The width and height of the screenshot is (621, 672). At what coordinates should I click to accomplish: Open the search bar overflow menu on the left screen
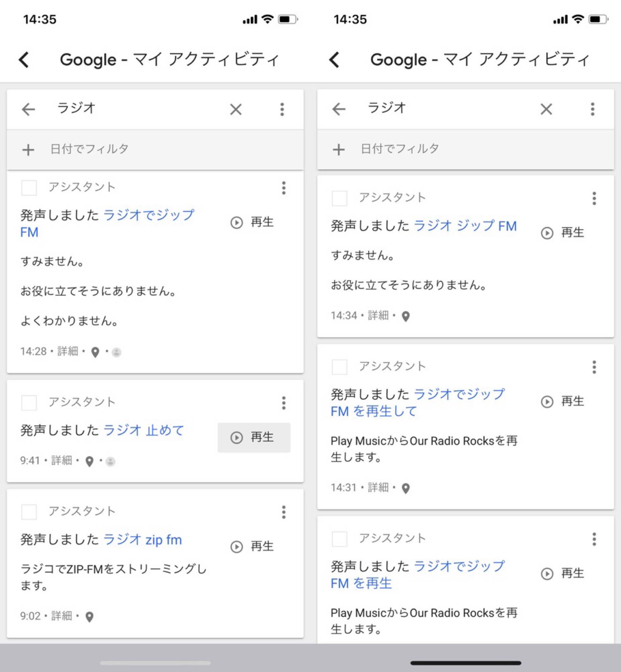[282, 109]
